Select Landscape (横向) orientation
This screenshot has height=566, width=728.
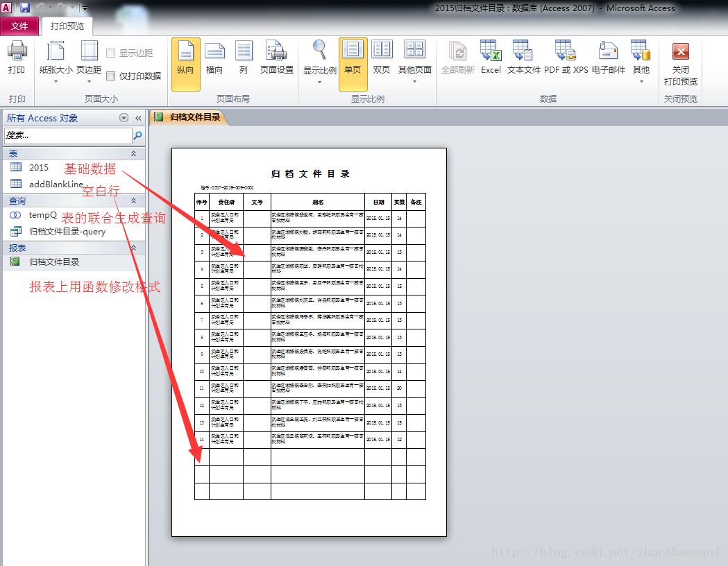point(214,58)
